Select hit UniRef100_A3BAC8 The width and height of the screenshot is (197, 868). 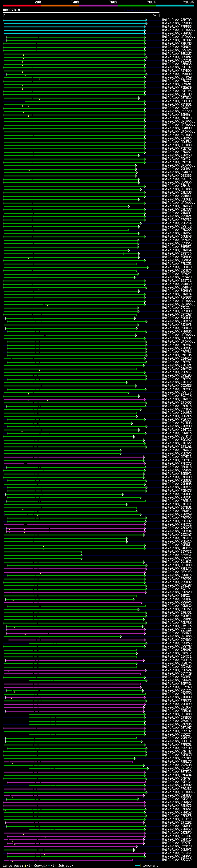click(177, 64)
